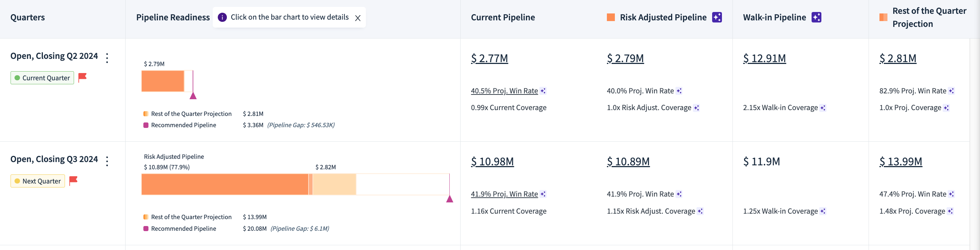The height and width of the screenshot is (250, 980).
Task: Click sparkle icon beside 47.4% Proj. Win Rate
Action: [x=951, y=194]
